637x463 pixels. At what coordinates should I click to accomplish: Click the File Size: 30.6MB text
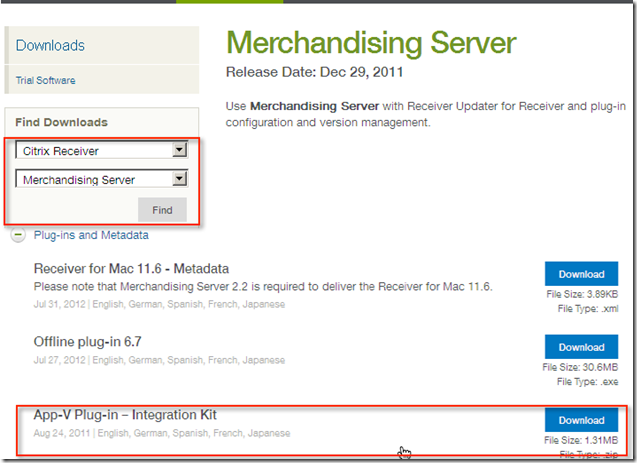point(580,367)
